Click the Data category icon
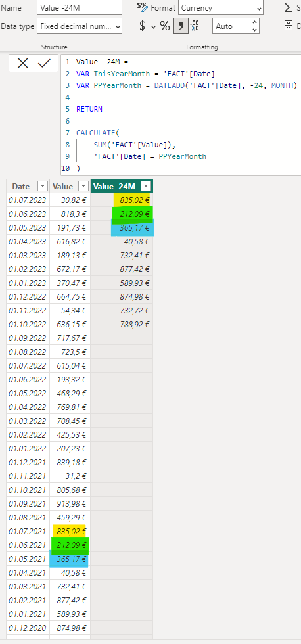Image resolution: width=301 pixels, height=644 pixels. 289,26
